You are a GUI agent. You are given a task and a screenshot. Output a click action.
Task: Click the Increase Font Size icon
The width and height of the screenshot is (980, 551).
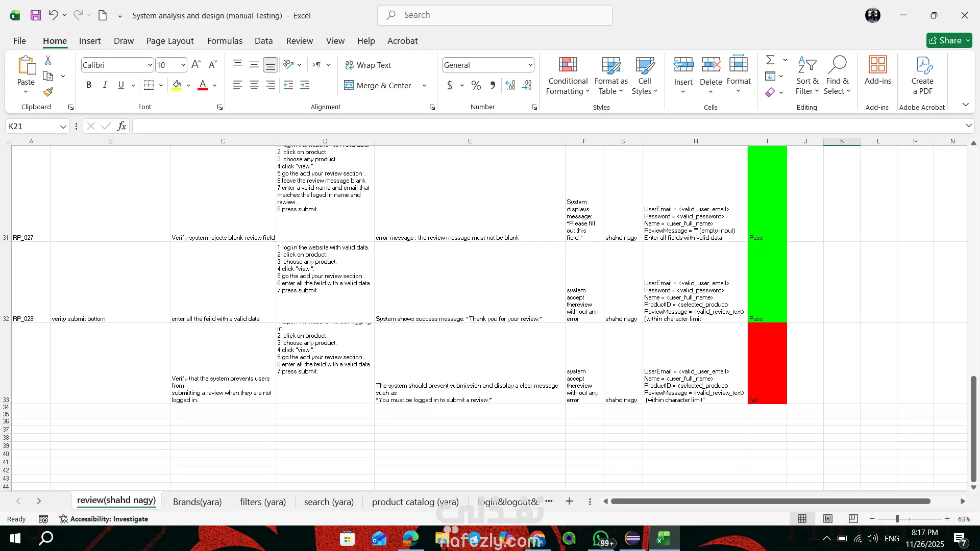(x=196, y=65)
